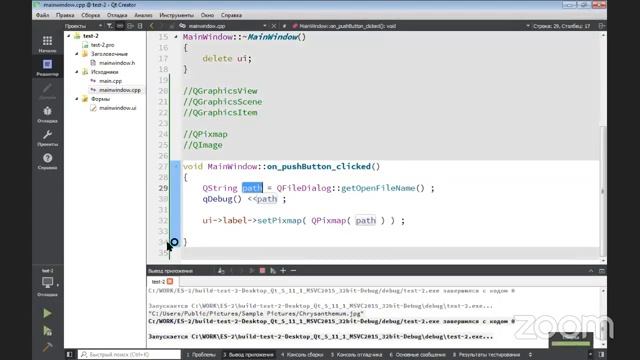The height and width of the screenshot is (360, 640).
Task: Open the 1 Проблемы pane
Action: (x=201, y=354)
